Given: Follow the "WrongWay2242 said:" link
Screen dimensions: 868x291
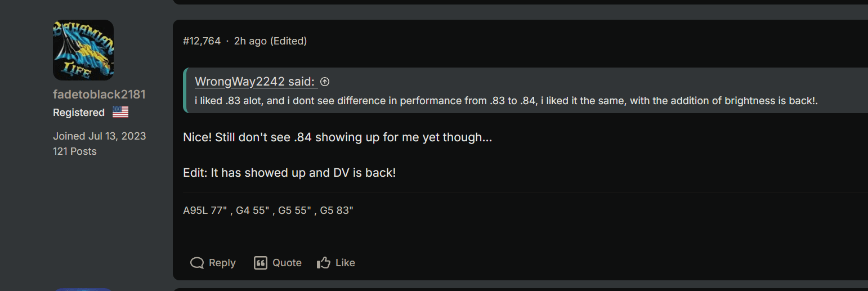Looking at the screenshot, I should (x=256, y=82).
